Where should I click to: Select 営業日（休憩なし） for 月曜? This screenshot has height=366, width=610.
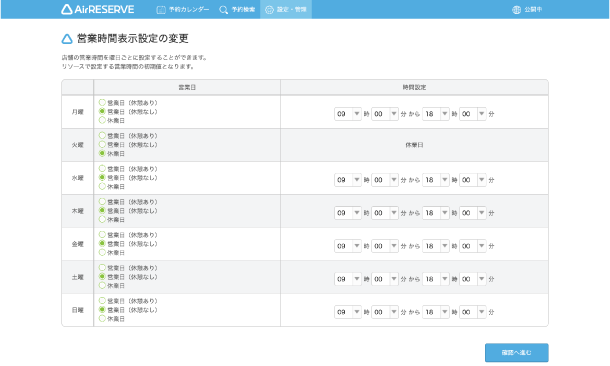102,111
